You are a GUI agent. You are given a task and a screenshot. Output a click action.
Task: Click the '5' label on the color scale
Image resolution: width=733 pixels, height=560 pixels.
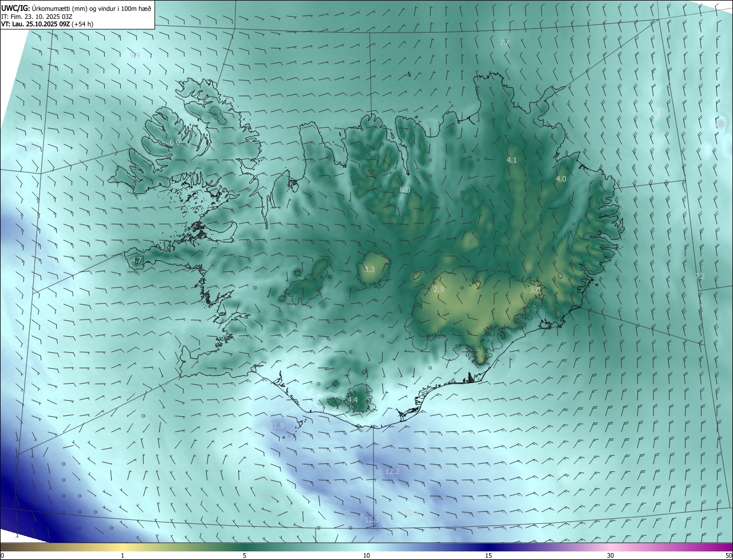[245, 555]
